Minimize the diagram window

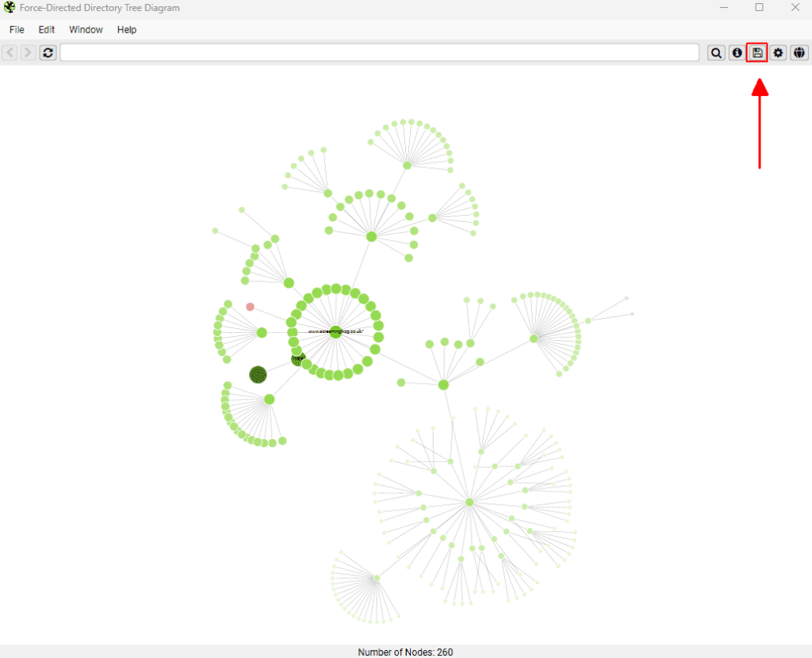click(x=724, y=8)
